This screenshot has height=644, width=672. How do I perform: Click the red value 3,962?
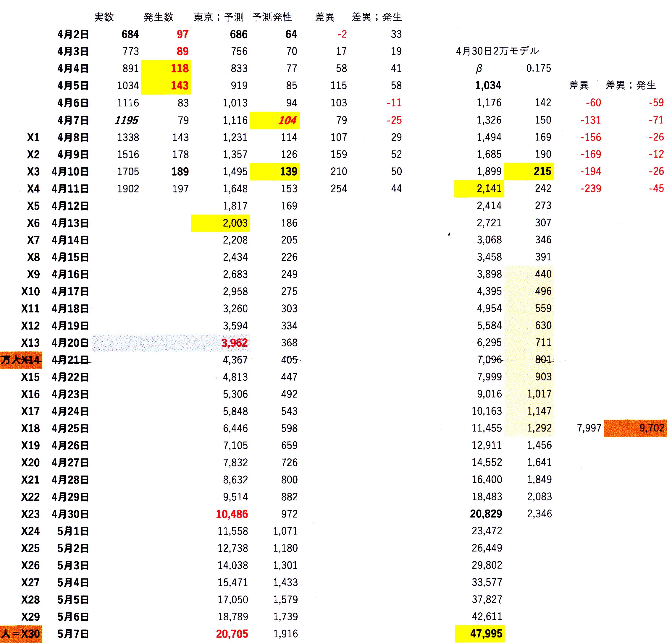235,343
